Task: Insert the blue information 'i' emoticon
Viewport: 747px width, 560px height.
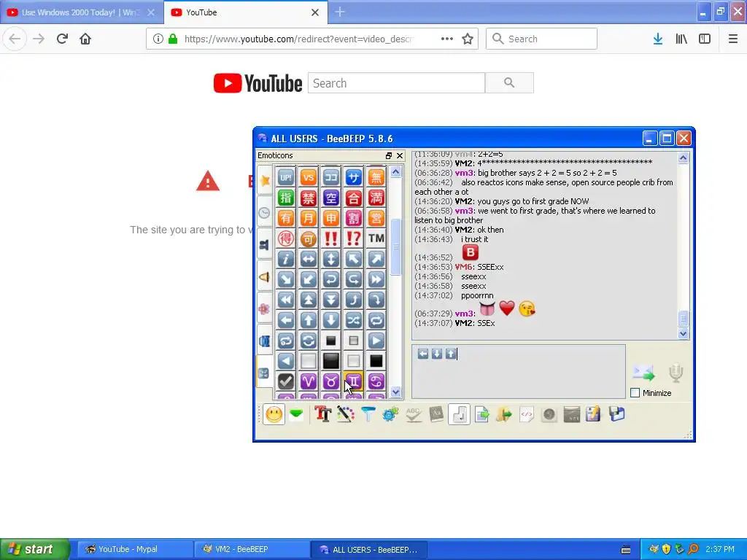Action: click(x=286, y=259)
